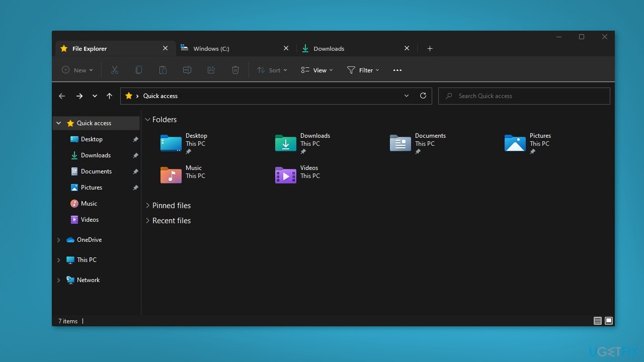
Task: Collapse the Folders section
Action: pos(147,119)
